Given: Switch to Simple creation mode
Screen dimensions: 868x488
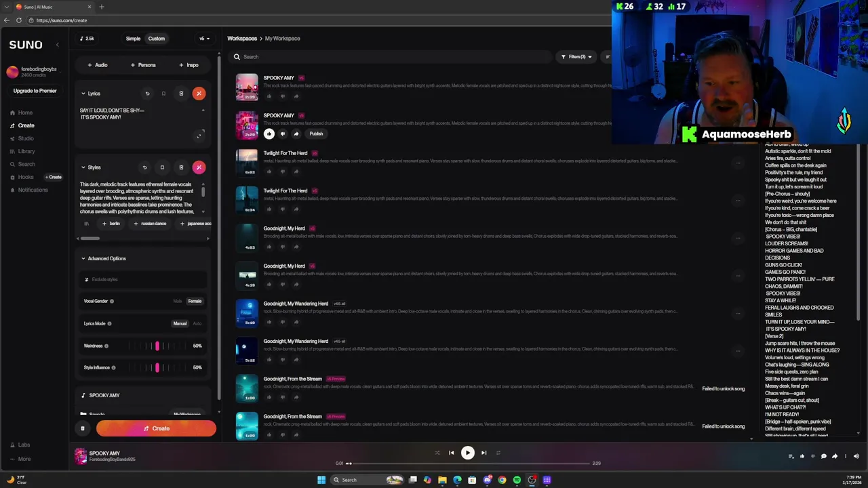Looking at the screenshot, I should pyautogui.click(x=133, y=39).
